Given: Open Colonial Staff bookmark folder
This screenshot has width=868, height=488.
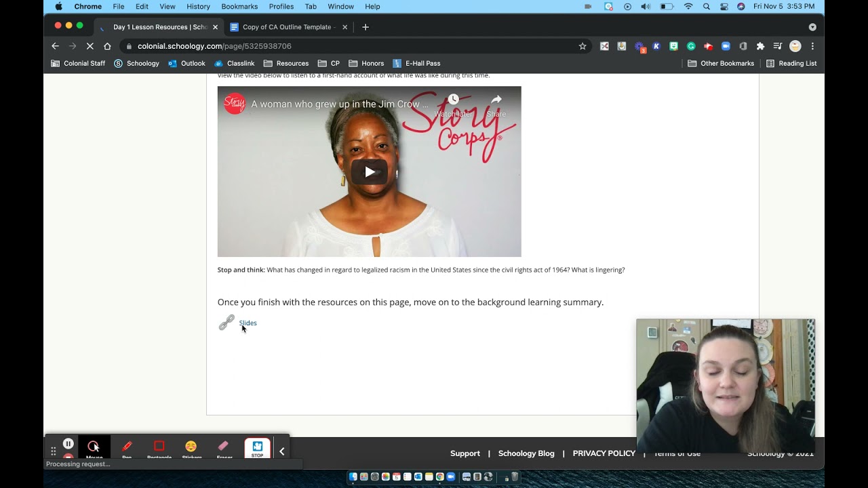Looking at the screenshot, I should coord(78,63).
